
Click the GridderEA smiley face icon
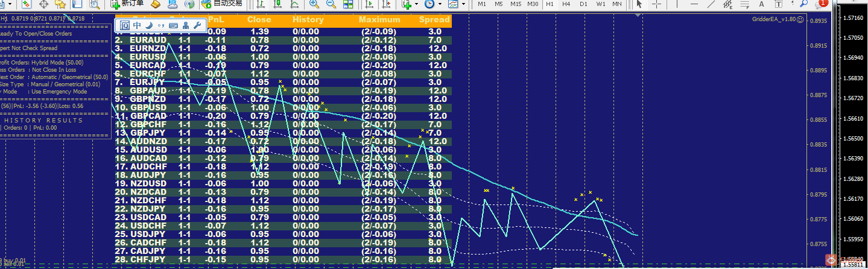click(x=800, y=19)
